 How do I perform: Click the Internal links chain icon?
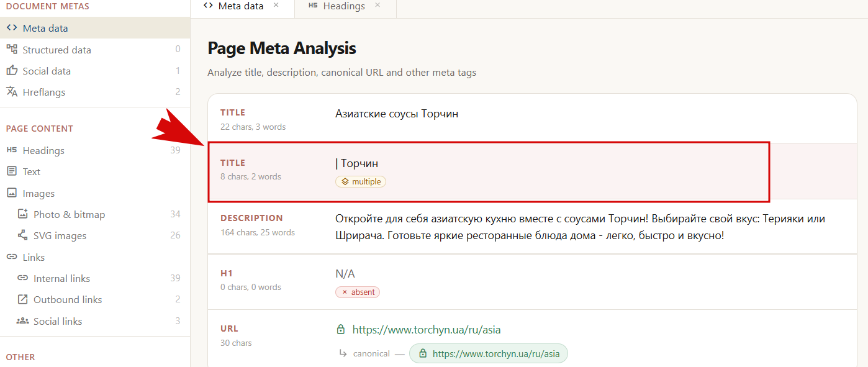click(x=23, y=278)
